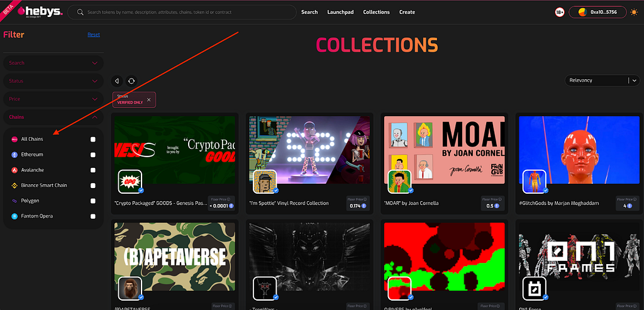Click the Avalanche chain icon

(14, 170)
